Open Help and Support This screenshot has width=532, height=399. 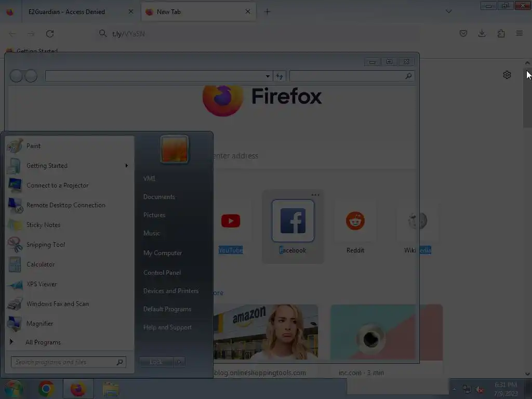coord(167,328)
